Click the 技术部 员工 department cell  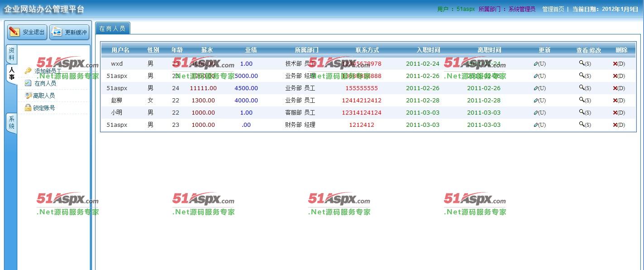coord(300,64)
